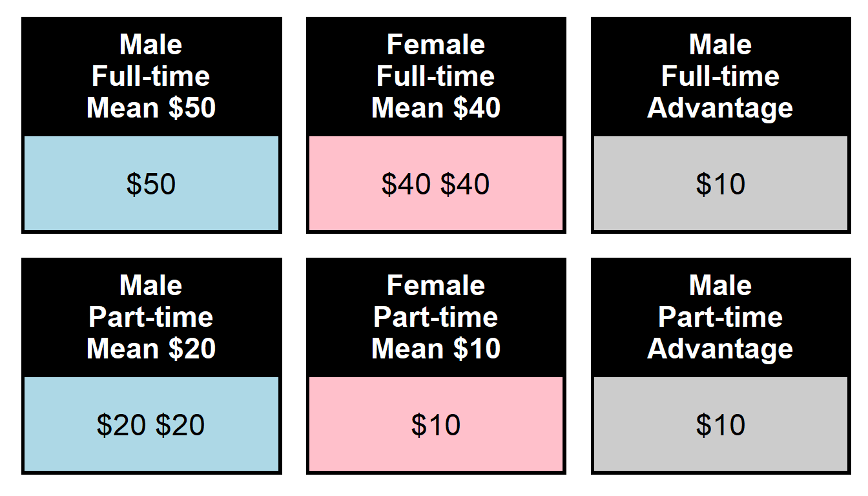Image resolution: width=868 pixels, height=496 pixels.
Task: Click $10 under Male Part-time Advantage
Action: coord(721,425)
